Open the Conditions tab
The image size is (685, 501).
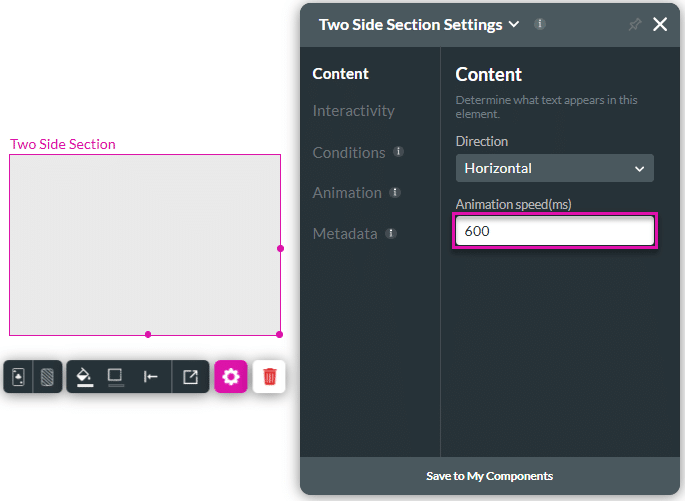pyautogui.click(x=349, y=153)
